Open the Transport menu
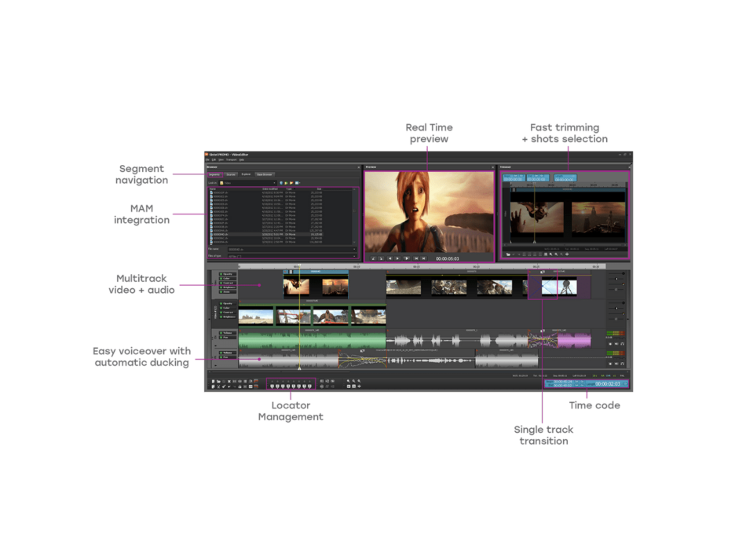The width and height of the screenshot is (746, 560). tap(231, 160)
